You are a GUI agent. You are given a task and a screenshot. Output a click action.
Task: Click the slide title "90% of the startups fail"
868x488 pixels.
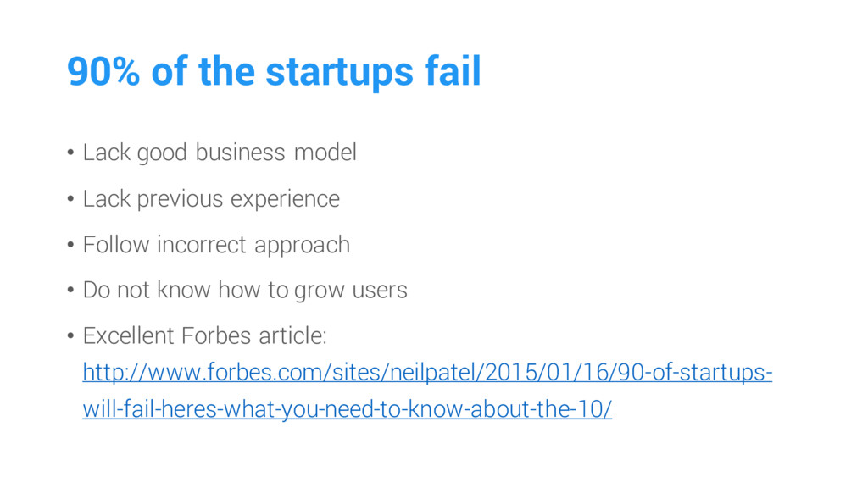point(274,72)
